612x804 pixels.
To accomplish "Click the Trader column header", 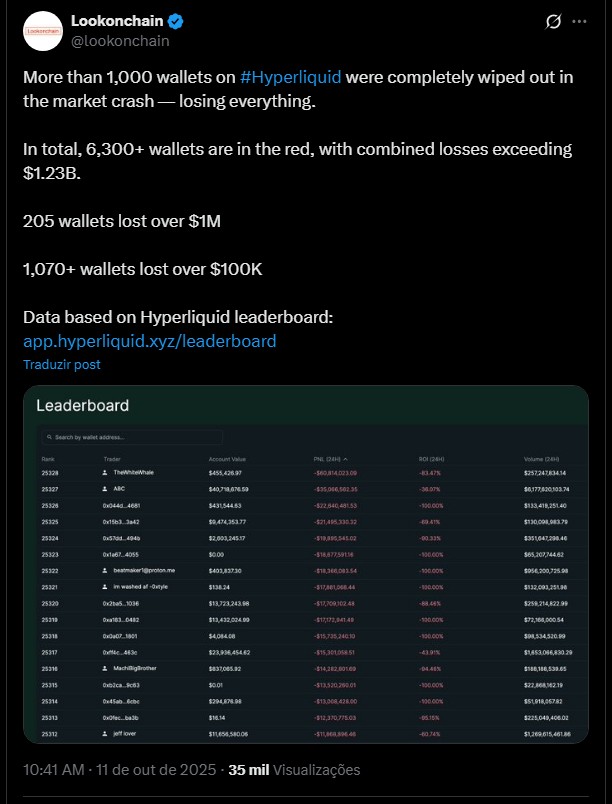I will pyautogui.click(x=110, y=459).
